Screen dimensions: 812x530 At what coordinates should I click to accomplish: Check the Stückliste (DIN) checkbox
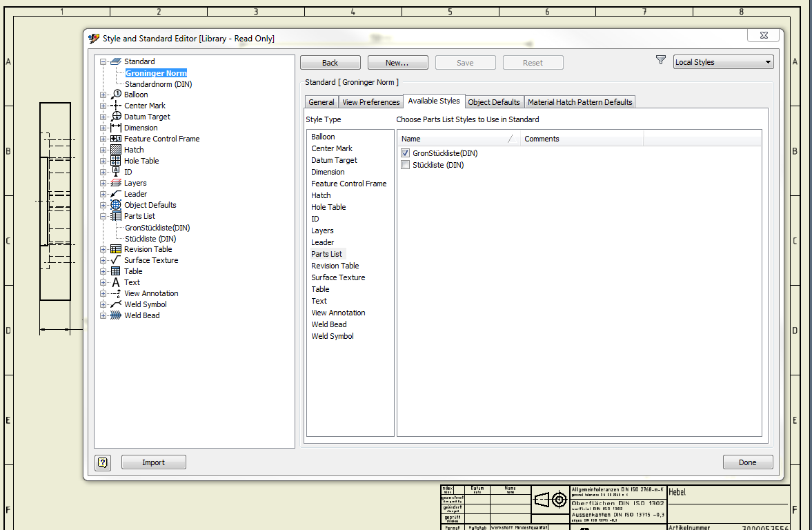[x=405, y=165]
